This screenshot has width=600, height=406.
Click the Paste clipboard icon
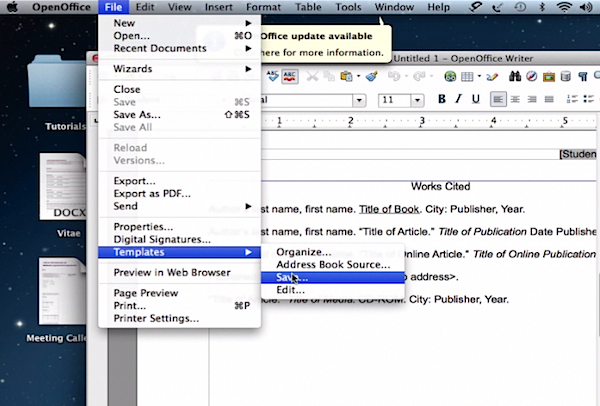coord(346,77)
